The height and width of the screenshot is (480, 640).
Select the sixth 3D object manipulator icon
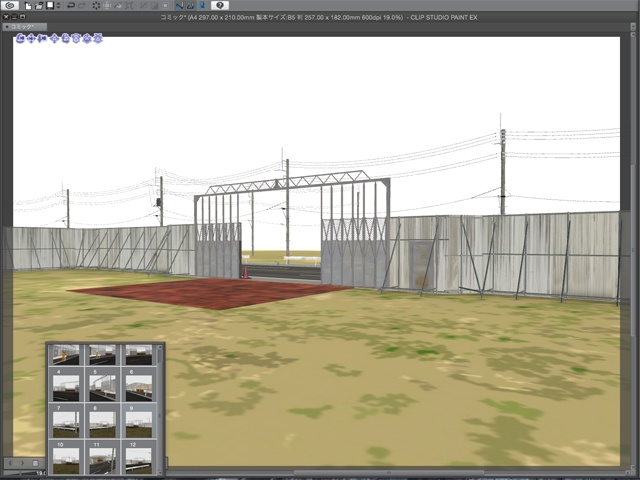(76, 39)
